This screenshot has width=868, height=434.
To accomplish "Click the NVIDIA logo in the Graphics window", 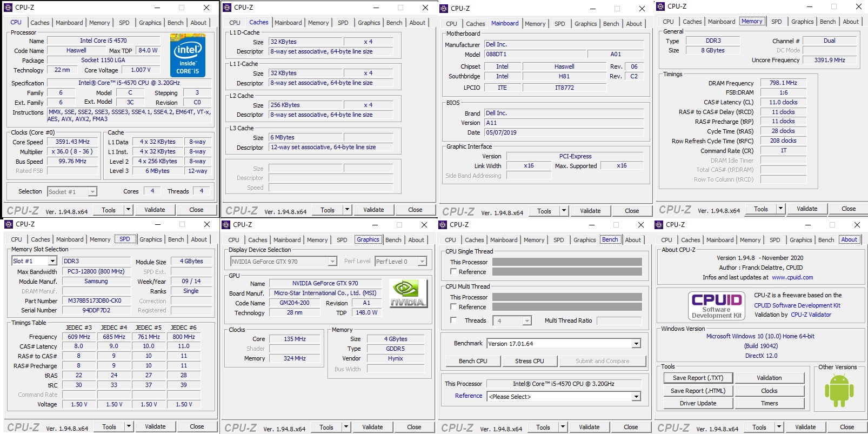I will tap(408, 294).
